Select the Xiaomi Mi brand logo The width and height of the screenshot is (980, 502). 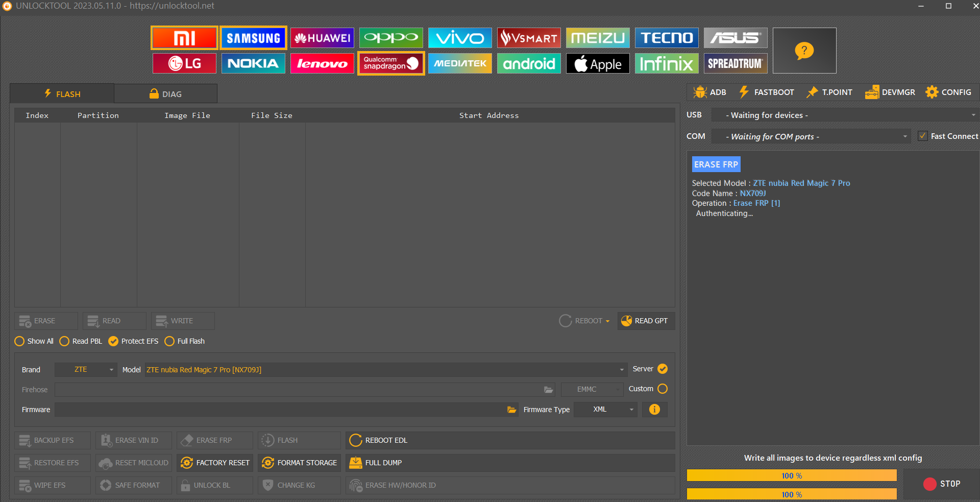[x=184, y=38]
